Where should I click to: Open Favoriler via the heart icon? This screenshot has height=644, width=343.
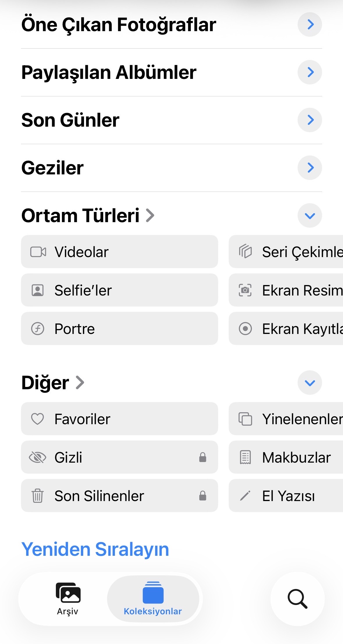coord(38,419)
